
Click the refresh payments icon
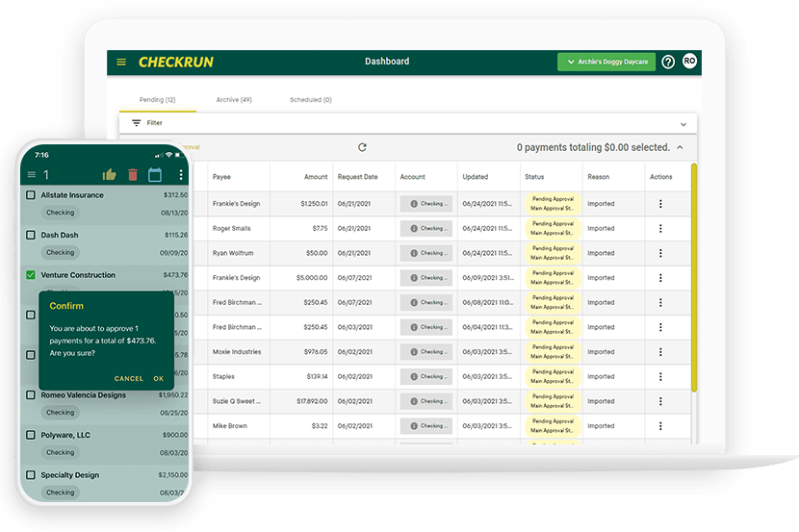pyautogui.click(x=362, y=147)
